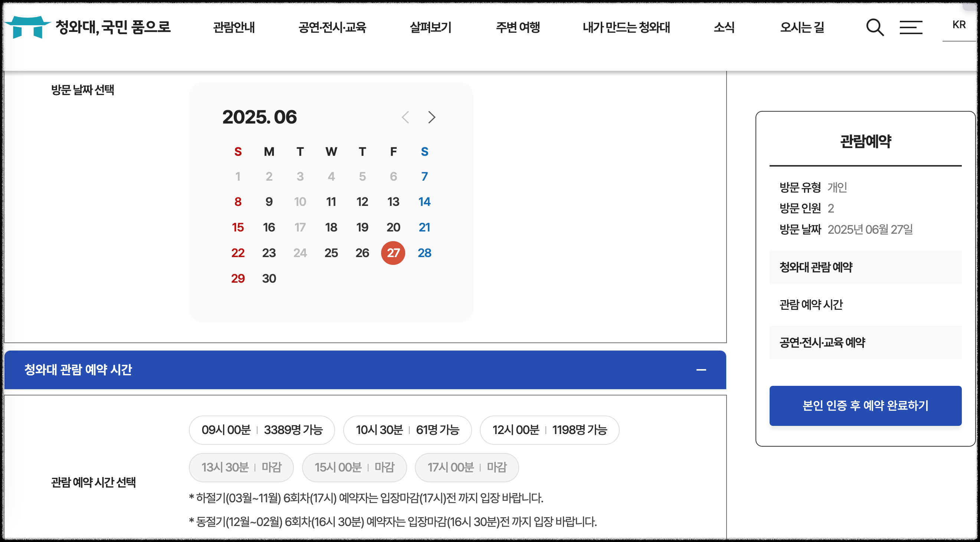Click the 하절기(03월~11월) notice line
This screenshot has width=980, height=542.
[366, 498]
